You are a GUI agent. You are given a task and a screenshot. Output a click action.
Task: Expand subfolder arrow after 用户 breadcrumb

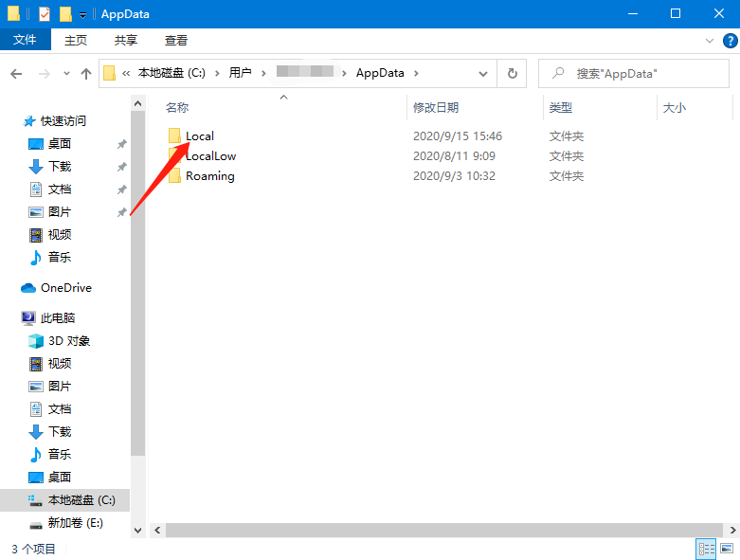click(263, 73)
